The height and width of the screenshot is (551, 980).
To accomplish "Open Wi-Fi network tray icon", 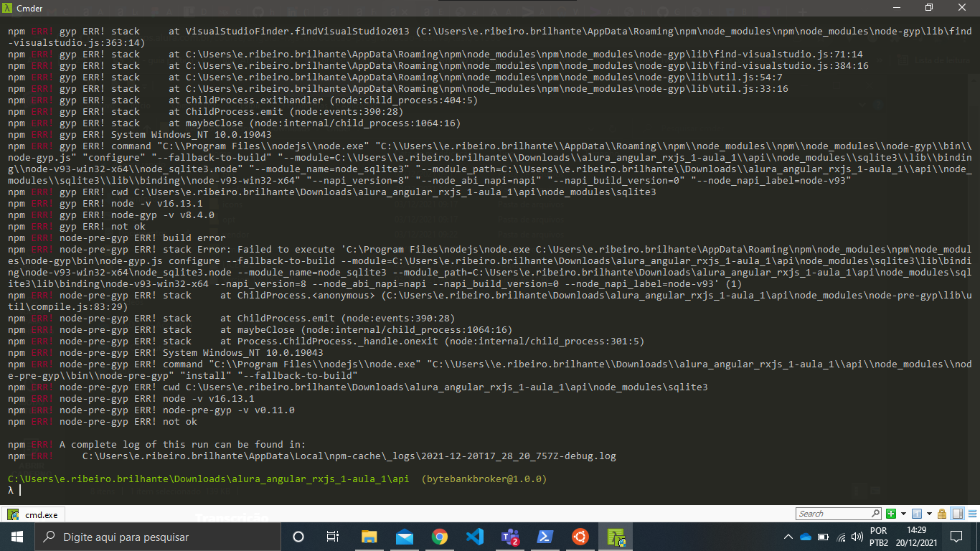I will click(x=841, y=537).
